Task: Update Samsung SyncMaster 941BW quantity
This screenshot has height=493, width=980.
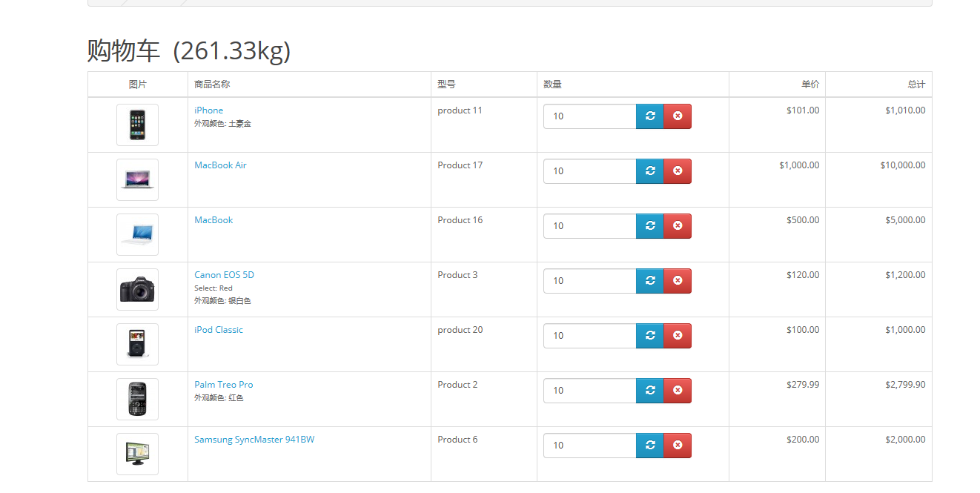Action: tap(650, 446)
